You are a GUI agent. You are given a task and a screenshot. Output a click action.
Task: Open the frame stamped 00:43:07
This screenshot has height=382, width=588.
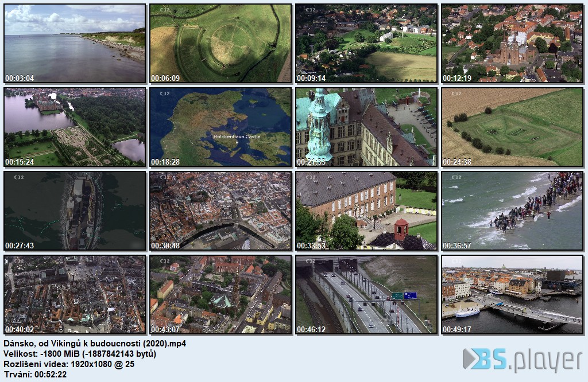(x=220, y=295)
